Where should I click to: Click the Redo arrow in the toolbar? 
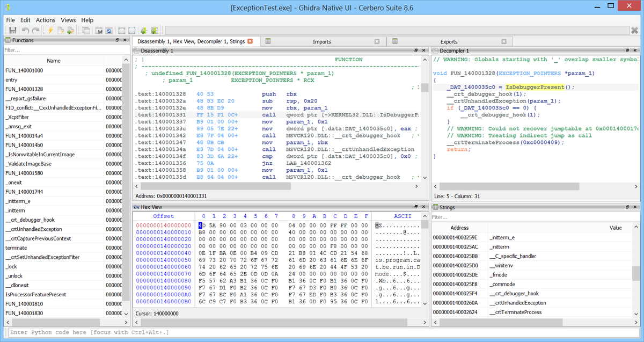(x=35, y=31)
